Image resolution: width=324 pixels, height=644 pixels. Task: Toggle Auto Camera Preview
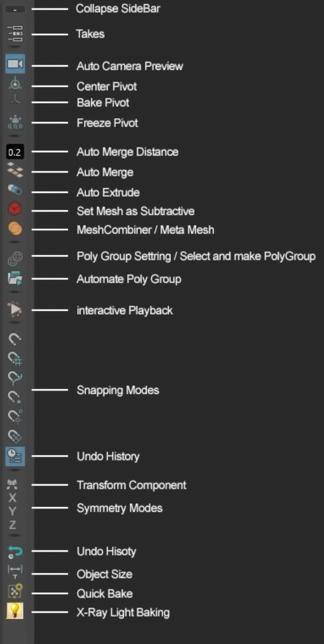point(15,64)
